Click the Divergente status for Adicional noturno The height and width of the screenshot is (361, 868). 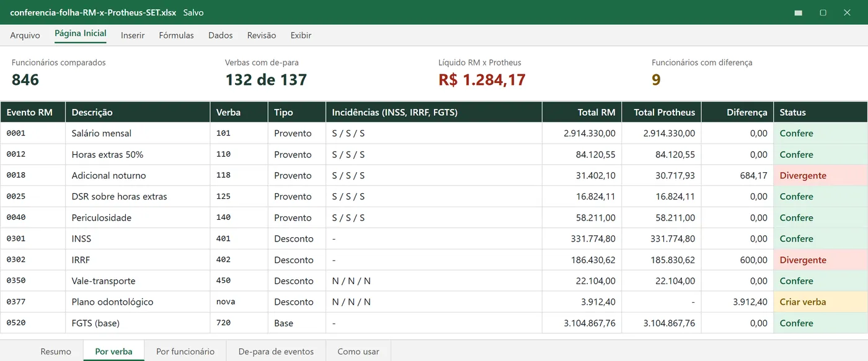pos(820,175)
